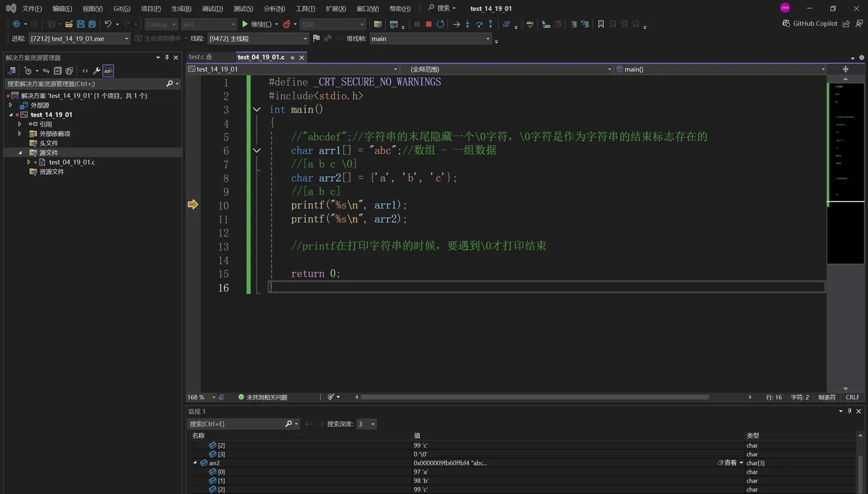868x494 pixels.
Task: Open the Git(G) menu
Action: pos(122,9)
